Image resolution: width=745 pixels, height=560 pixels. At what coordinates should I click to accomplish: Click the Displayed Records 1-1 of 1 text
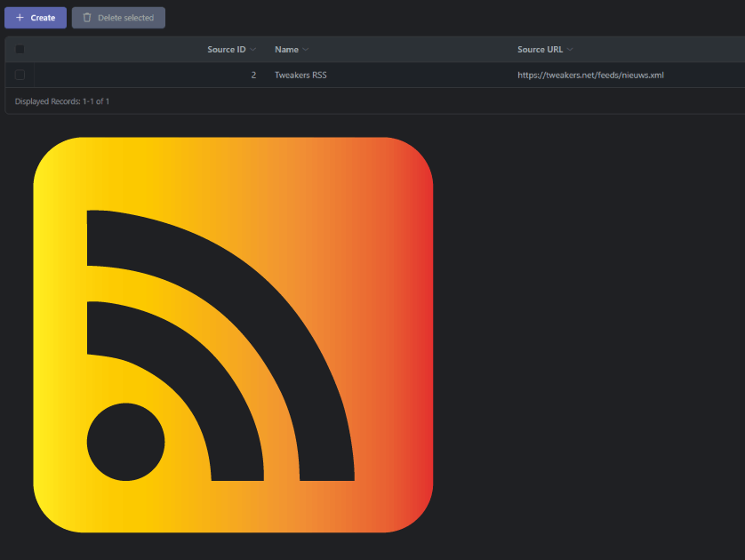(x=62, y=101)
